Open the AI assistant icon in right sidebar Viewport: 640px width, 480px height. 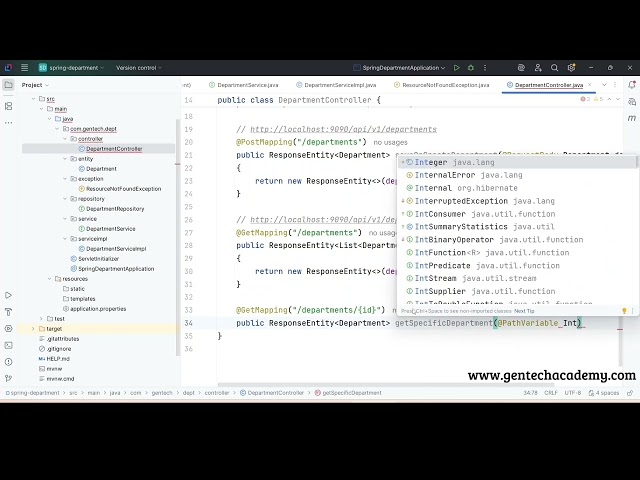click(x=632, y=102)
